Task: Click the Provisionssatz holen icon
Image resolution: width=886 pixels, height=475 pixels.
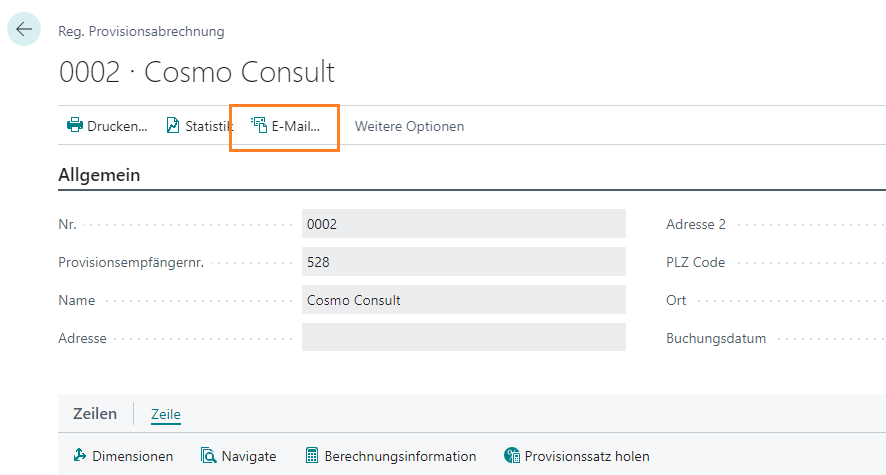Action: tap(512, 456)
